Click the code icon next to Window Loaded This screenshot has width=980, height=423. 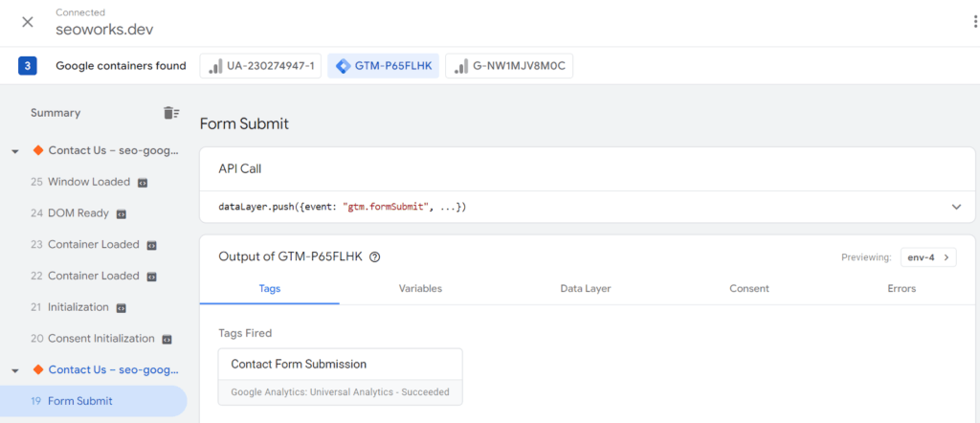tap(143, 183)
